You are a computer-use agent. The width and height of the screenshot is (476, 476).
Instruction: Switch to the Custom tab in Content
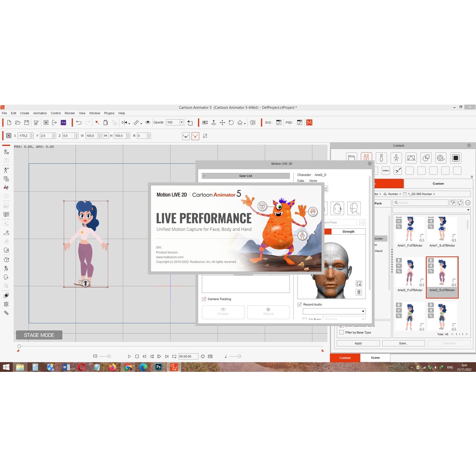pos(438,184)
